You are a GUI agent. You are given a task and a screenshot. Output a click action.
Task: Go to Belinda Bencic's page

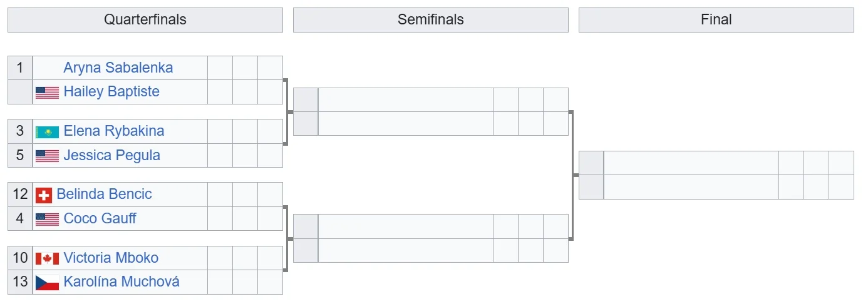104,194
